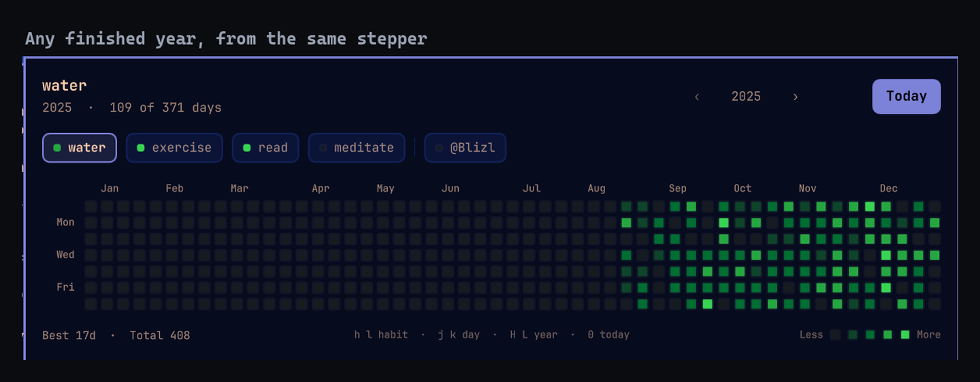Click the 'Best 17d' streak stat
The width and height of the screenshot is (980, 382).
tap(69, 335)
